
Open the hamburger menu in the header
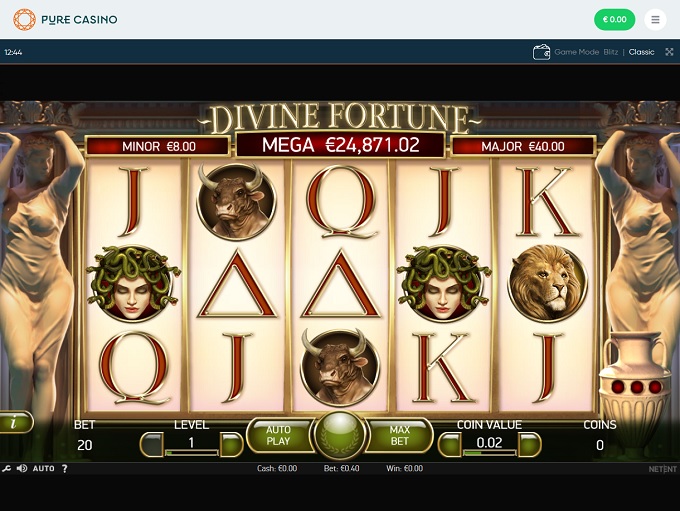[x=655, y=20]
